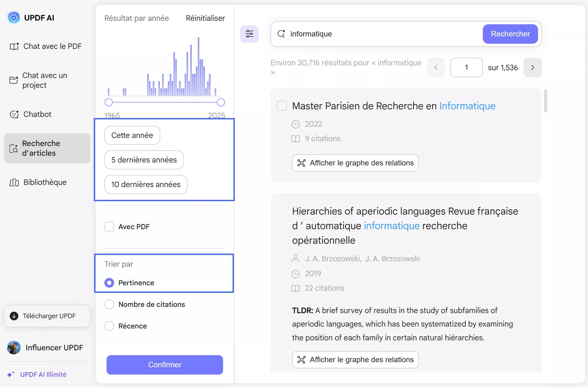
Task: Select the Nombre de citations sorting option
Action: point(109,304)
